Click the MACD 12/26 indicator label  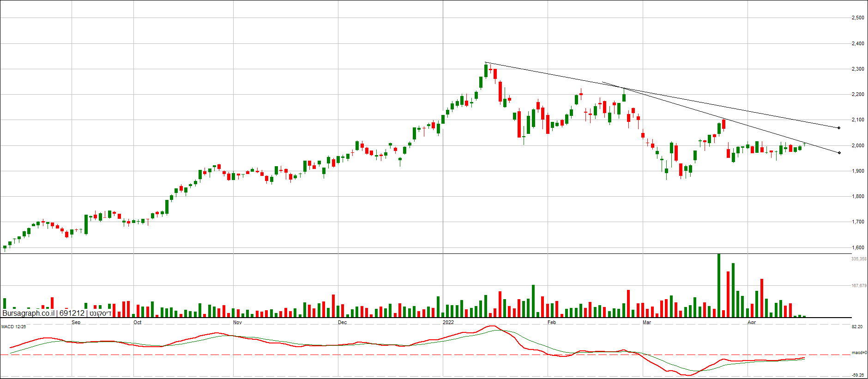(x=14, y=327)
